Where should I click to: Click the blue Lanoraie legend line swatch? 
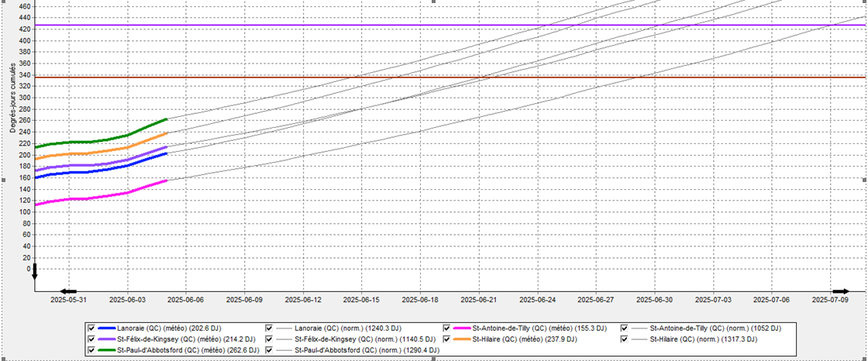(x=107, y=328)
